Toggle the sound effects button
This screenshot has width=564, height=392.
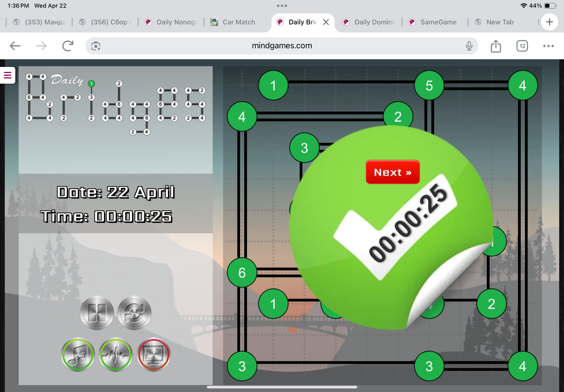pos(116,354)
